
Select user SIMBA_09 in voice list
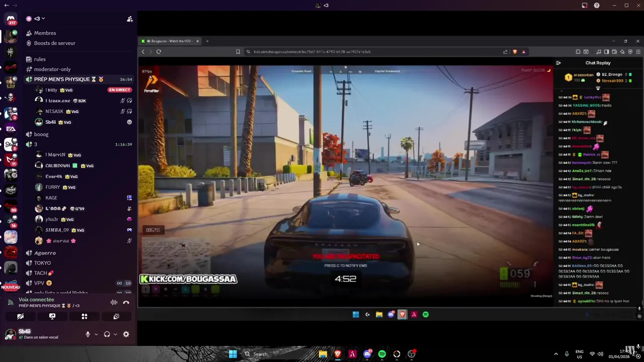pos(83,230)
